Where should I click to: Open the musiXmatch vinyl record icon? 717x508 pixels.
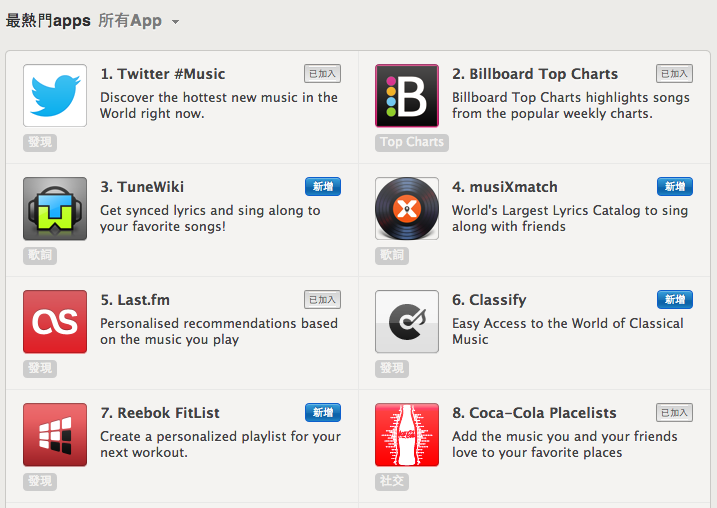coord(407,209)
